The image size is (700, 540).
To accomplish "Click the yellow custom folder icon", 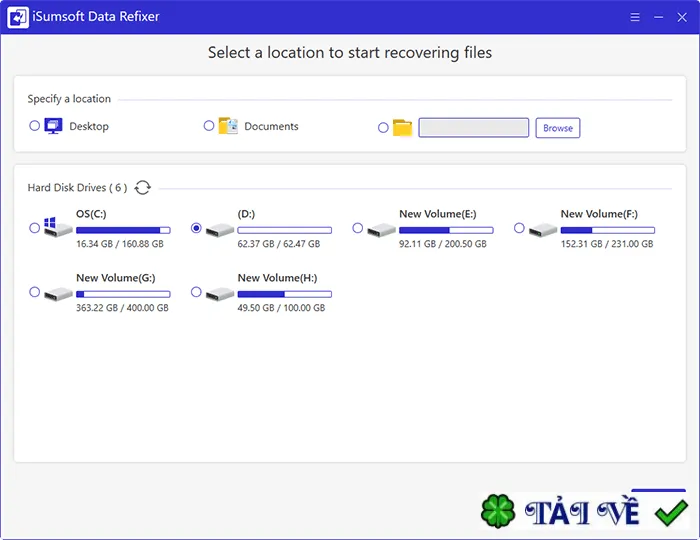I will click(402, 128).
